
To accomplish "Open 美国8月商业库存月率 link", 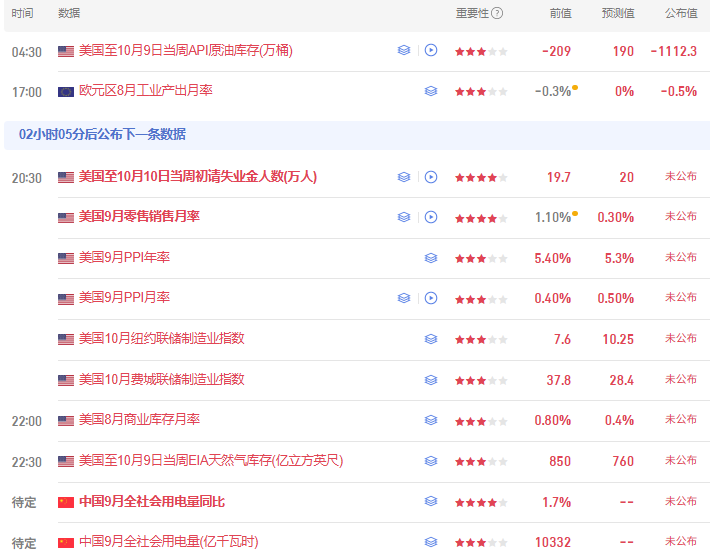I will coord(139,419).
